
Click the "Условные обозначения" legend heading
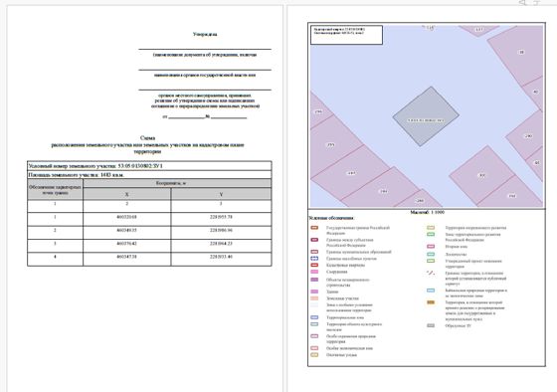pyautogui.click(x=331, y=218)
